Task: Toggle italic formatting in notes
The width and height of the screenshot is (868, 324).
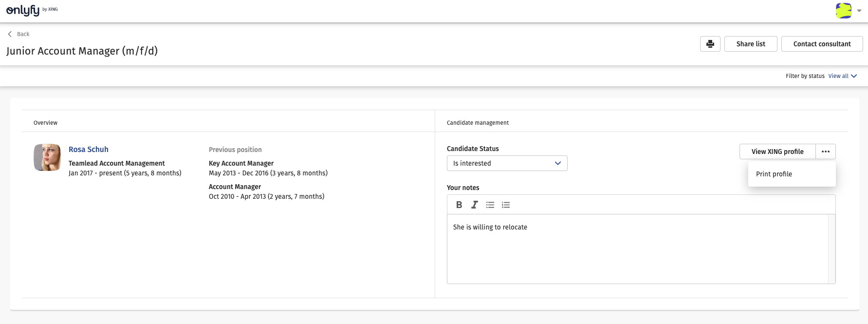Action: pyautogui.click(x=474, y=205)
